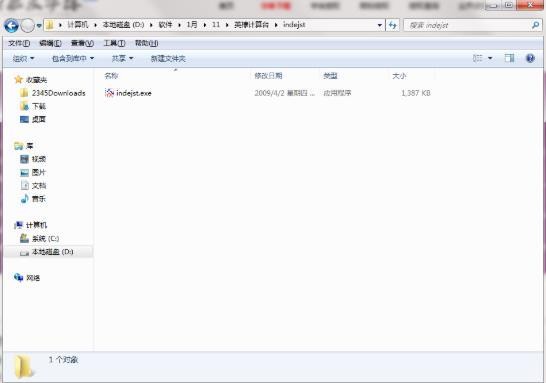Select 英制计算台 in the address path
Viewport: 546px width, 383px height.
tap(251, 25)
